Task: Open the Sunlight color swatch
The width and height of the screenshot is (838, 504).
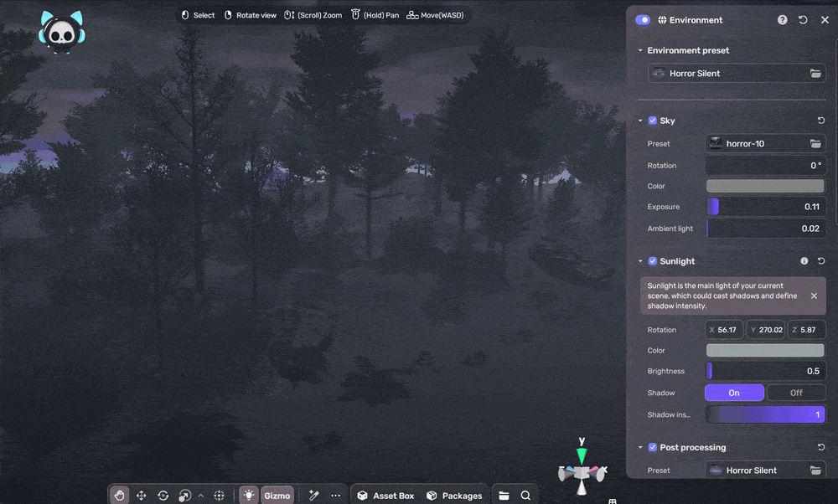Action: [x=765, y=351]
